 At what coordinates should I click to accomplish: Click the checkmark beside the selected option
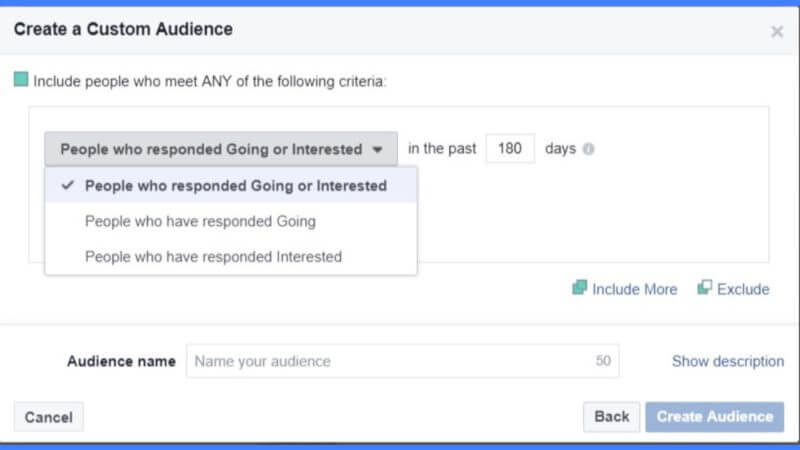[68, 185]
